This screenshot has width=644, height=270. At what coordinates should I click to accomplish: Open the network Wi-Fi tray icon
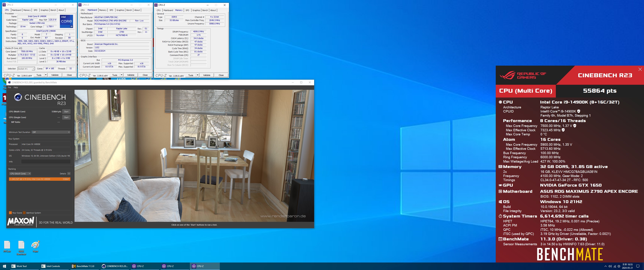pyautogui.click(x=615, y=266)
